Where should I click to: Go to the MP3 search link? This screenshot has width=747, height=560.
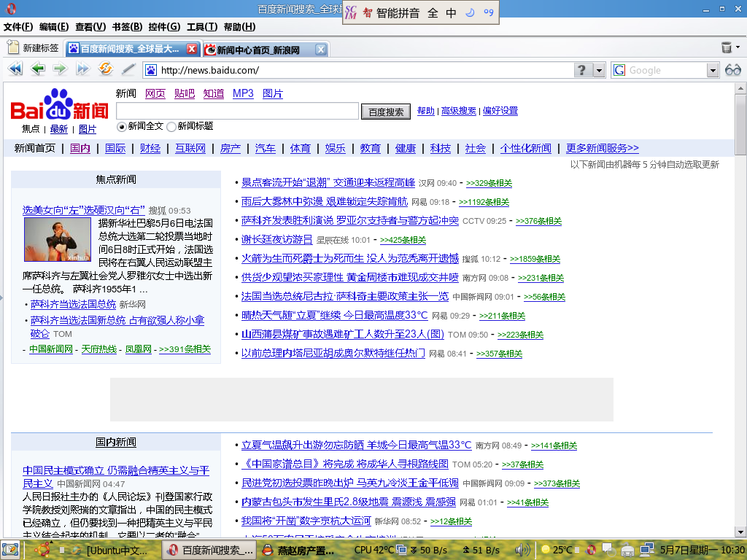(243, 93)
